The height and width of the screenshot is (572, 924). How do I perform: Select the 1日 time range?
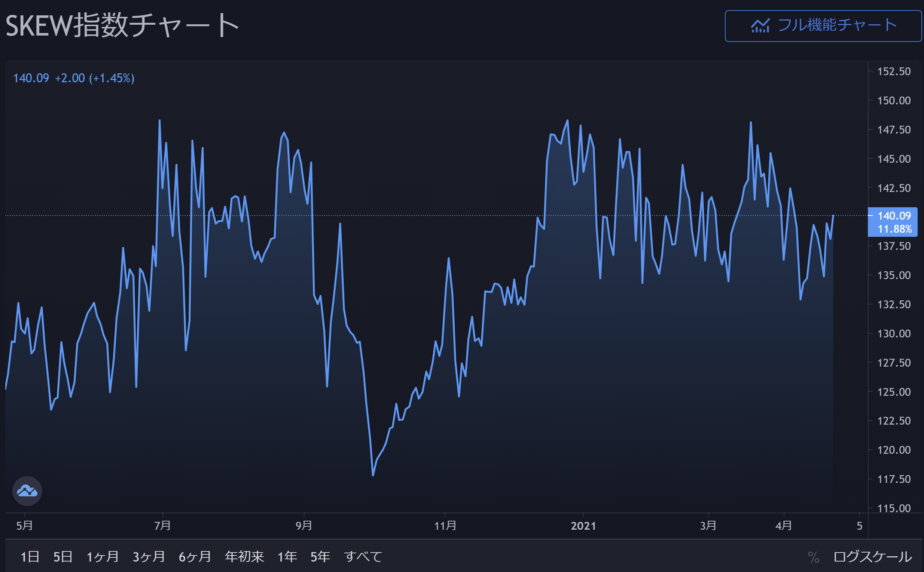click(30, 557)
